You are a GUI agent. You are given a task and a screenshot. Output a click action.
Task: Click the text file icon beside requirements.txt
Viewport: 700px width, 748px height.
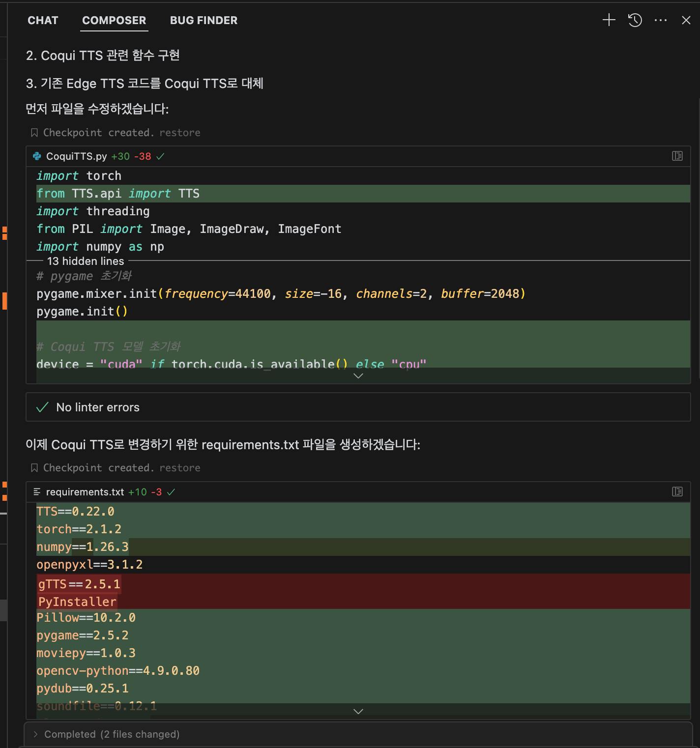(x=37, y=492)
